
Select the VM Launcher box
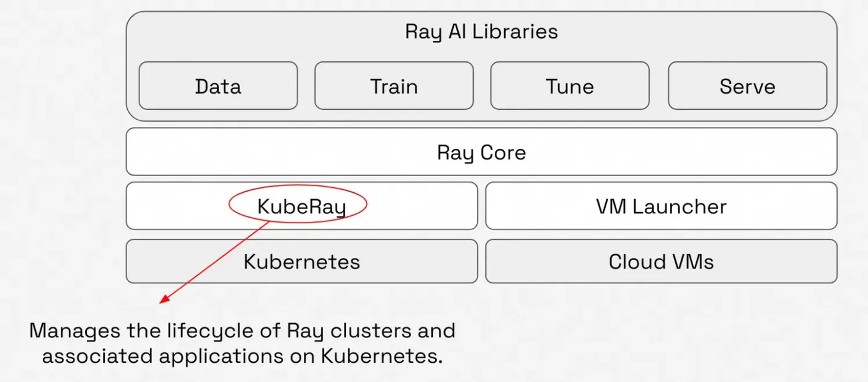pyautogui.click(x=661, y=206)
